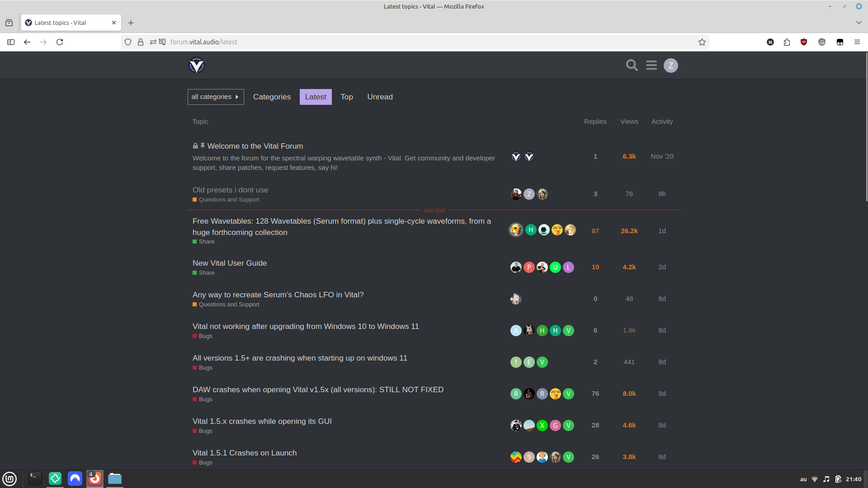Click the URL address bar field
Screen dimensions: 868x488
coord(407,42)
